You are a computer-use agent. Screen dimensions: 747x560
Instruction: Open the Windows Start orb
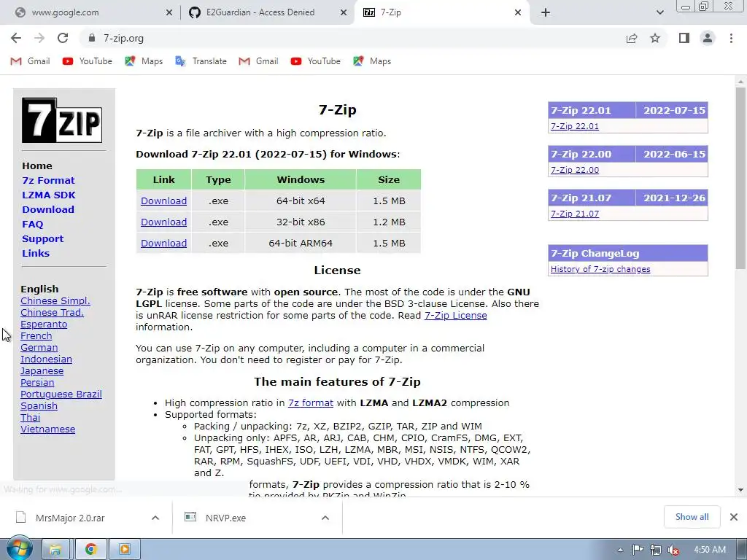pyautogui.click(x=19, y=549)
